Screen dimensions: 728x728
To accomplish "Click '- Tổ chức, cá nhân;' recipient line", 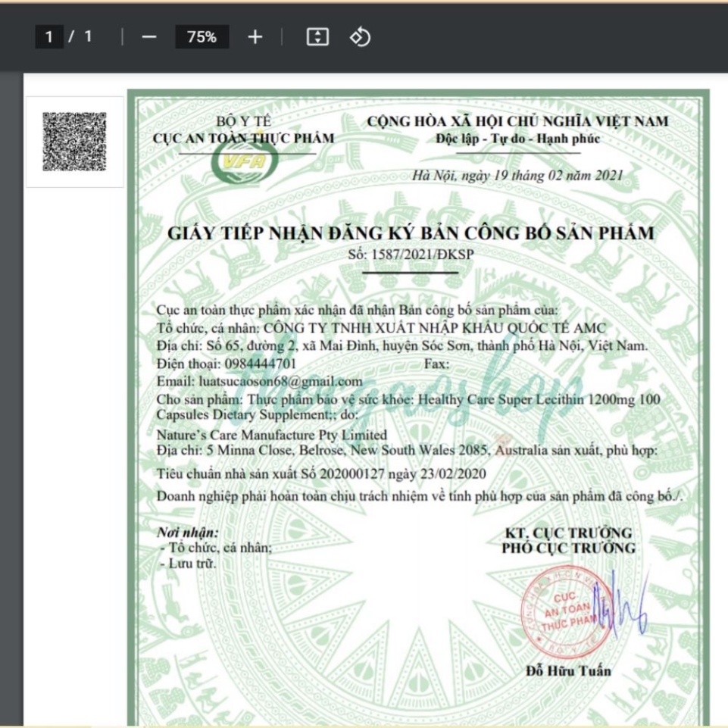I will point(217,548).
